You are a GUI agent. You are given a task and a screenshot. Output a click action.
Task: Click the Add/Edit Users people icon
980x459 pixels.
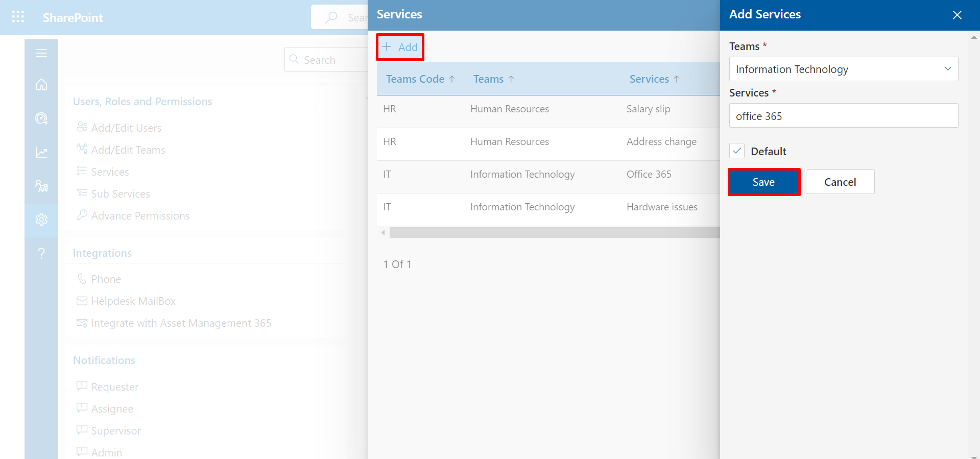coord(82,127)
